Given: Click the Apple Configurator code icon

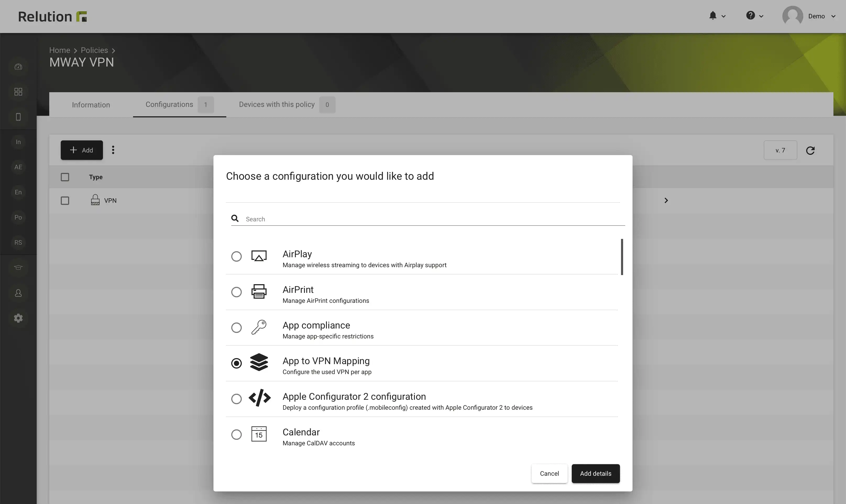Looking at the screenshot, I should click(260, 398).
